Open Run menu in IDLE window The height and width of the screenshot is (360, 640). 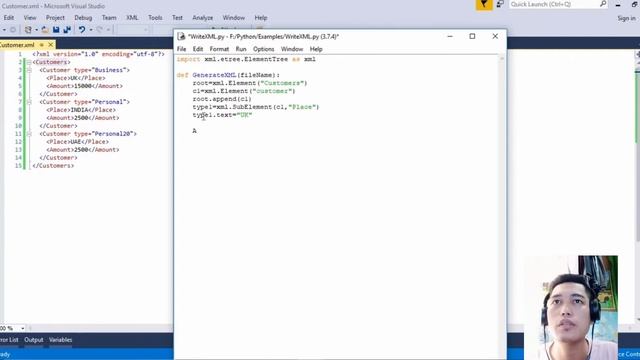(x=241, y=49)
